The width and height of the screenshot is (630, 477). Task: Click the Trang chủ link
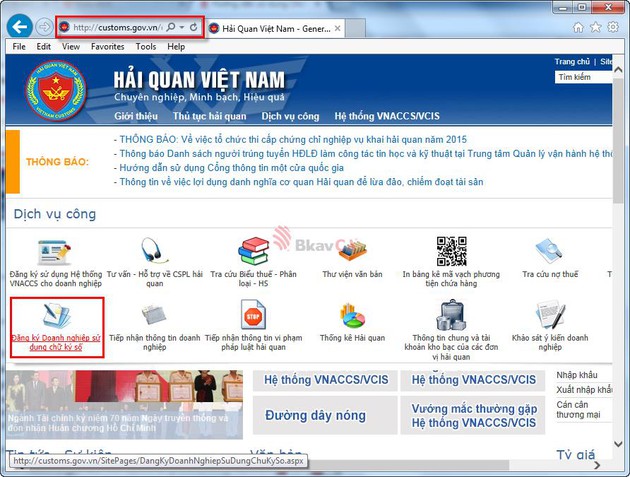pos(572,62)
